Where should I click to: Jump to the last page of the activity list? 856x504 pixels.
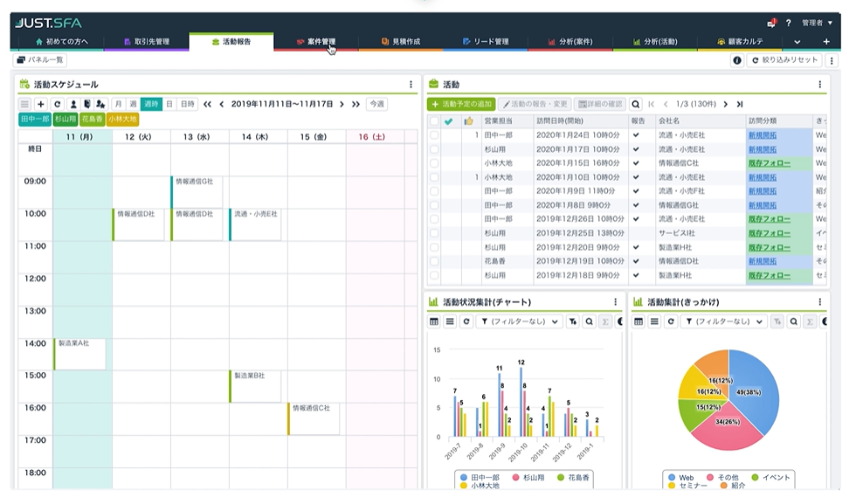740,104
